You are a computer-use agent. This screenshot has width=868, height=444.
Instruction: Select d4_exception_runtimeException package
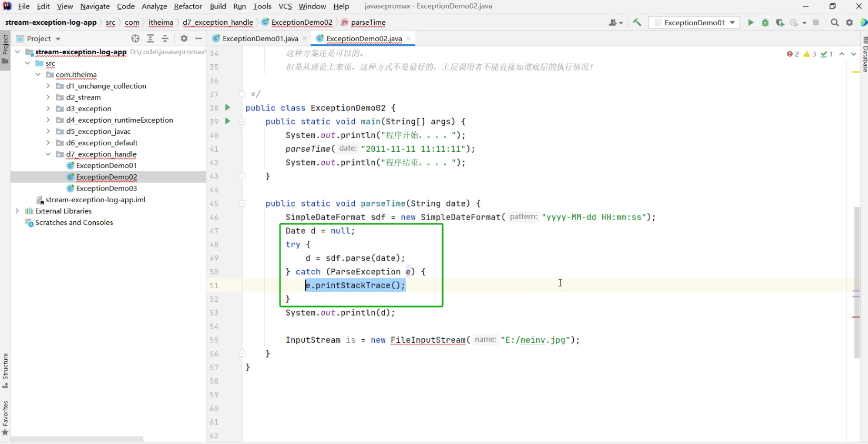tap(119, 120)
